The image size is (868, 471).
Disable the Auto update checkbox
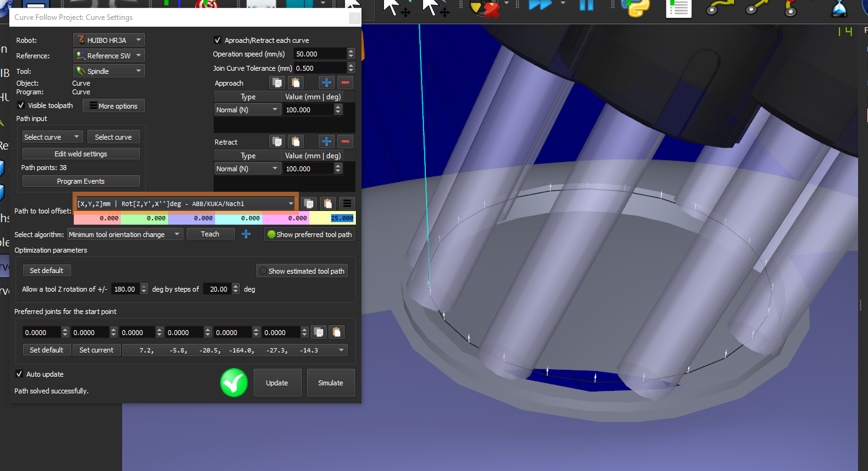point(19,374)
